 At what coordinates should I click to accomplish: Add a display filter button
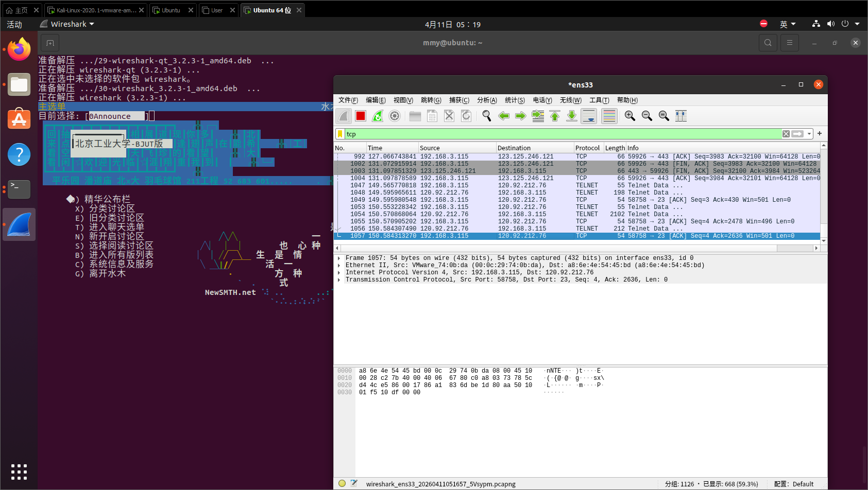pyautogui.click(x=820, y=134)
